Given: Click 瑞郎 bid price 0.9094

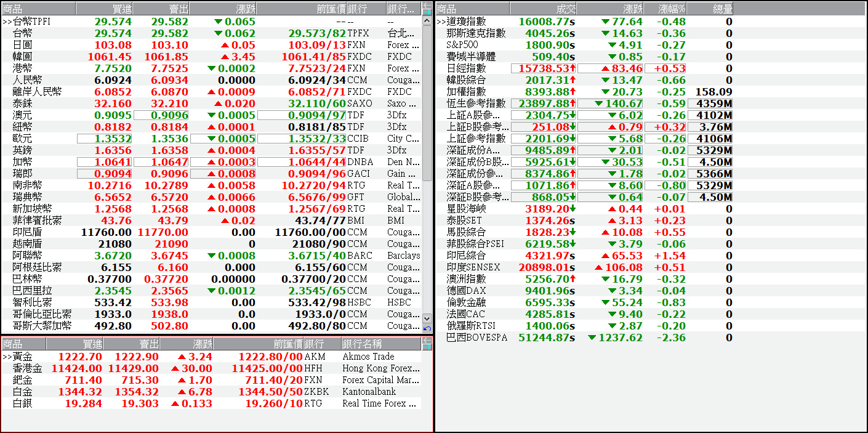Looking at the screenshot, I should tap(104, 174).
